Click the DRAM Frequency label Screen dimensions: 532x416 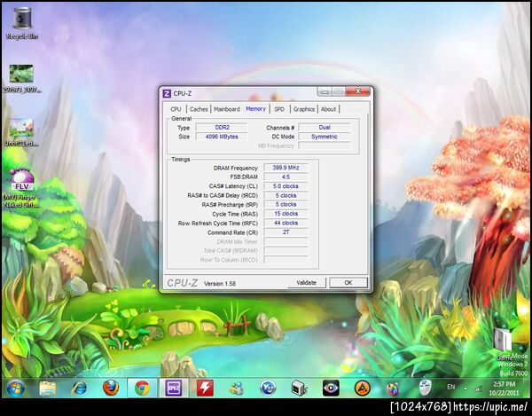236,169
